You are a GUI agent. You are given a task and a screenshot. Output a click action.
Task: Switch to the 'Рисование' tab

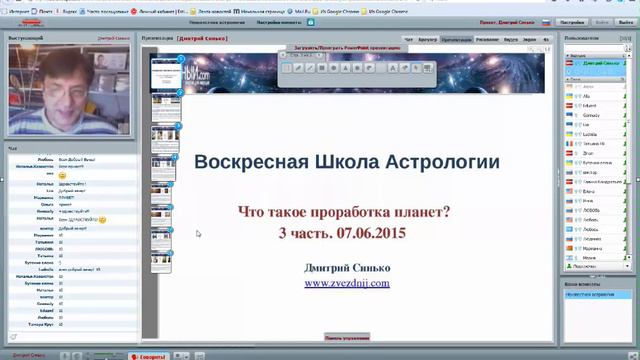point(487,40)
